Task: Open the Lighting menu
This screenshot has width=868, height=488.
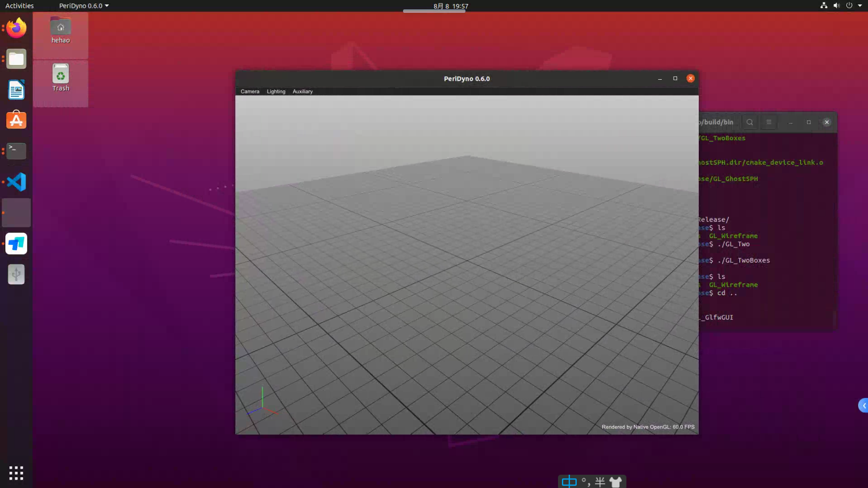Action: (x=276, y=91)
